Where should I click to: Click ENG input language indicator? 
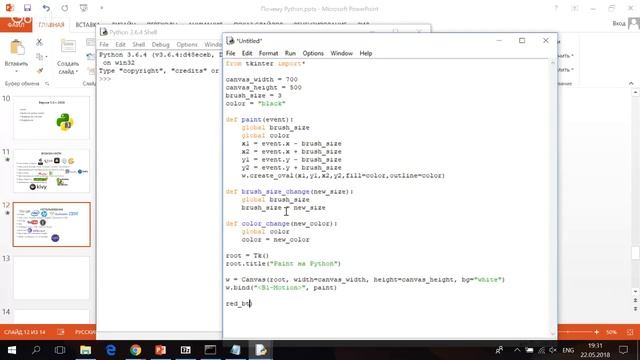point(568,350)
